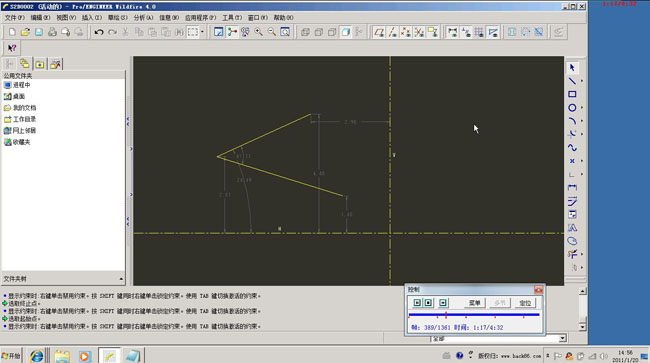The width and height of the screenshot is (650, 363).
Task: Select the Rectangle sketch tool
Action: click(572, 94)
